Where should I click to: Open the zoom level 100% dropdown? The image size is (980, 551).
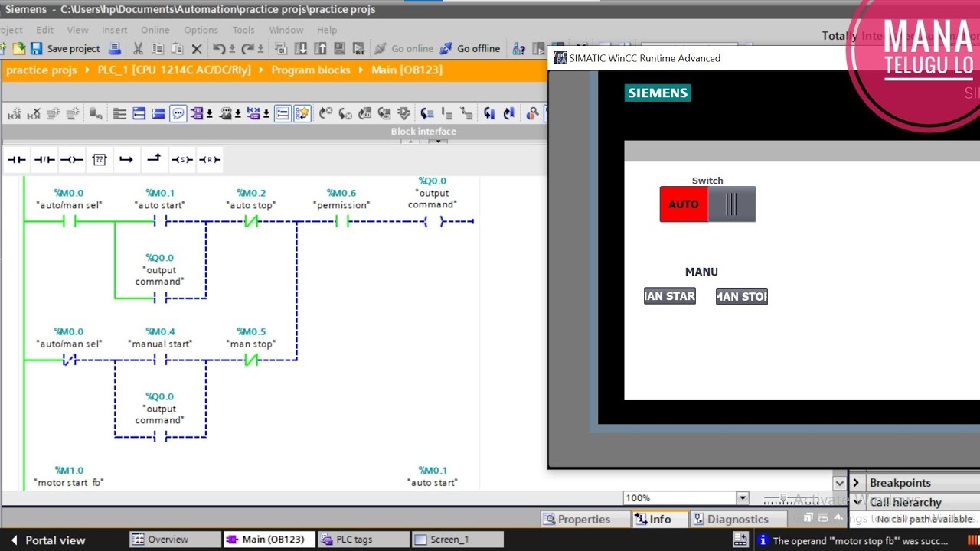742,498
